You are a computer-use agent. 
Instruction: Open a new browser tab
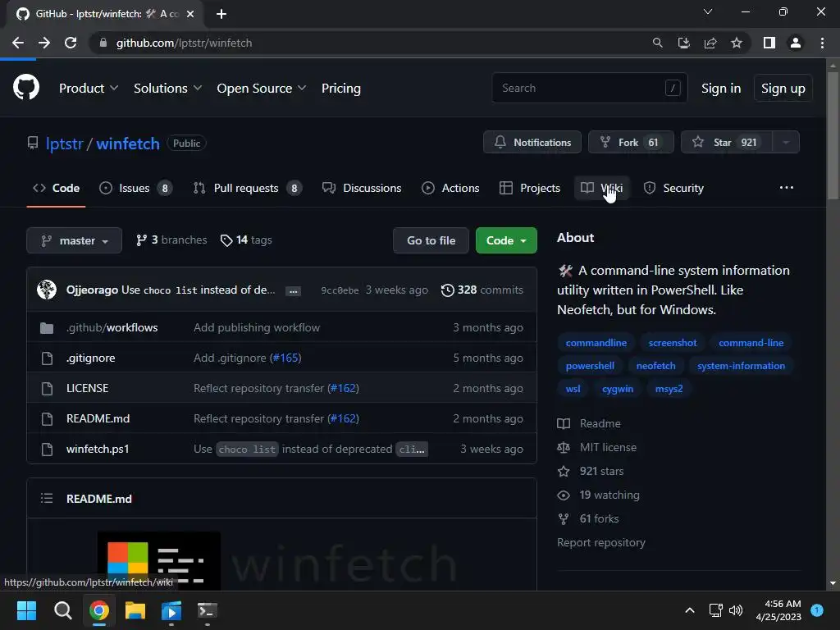(x=221, y=14)
